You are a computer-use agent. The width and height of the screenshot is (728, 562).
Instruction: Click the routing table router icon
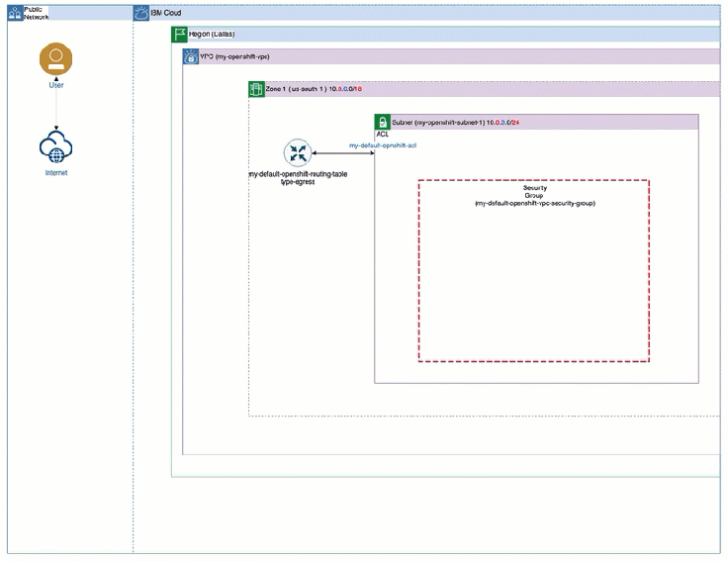click(x=298, y=152)
